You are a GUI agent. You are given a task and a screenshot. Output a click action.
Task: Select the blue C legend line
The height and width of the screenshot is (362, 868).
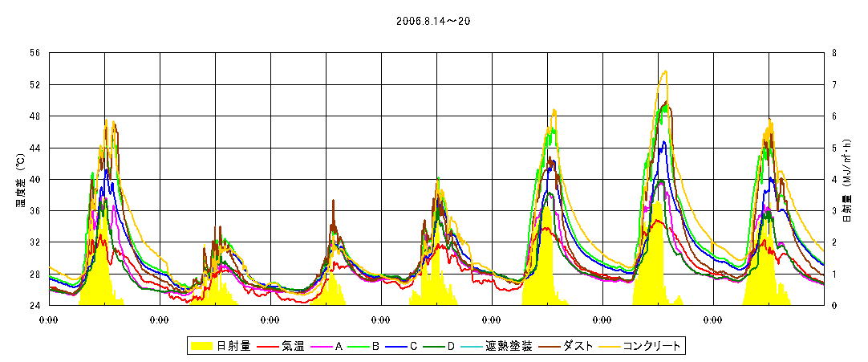pos(396,347)
